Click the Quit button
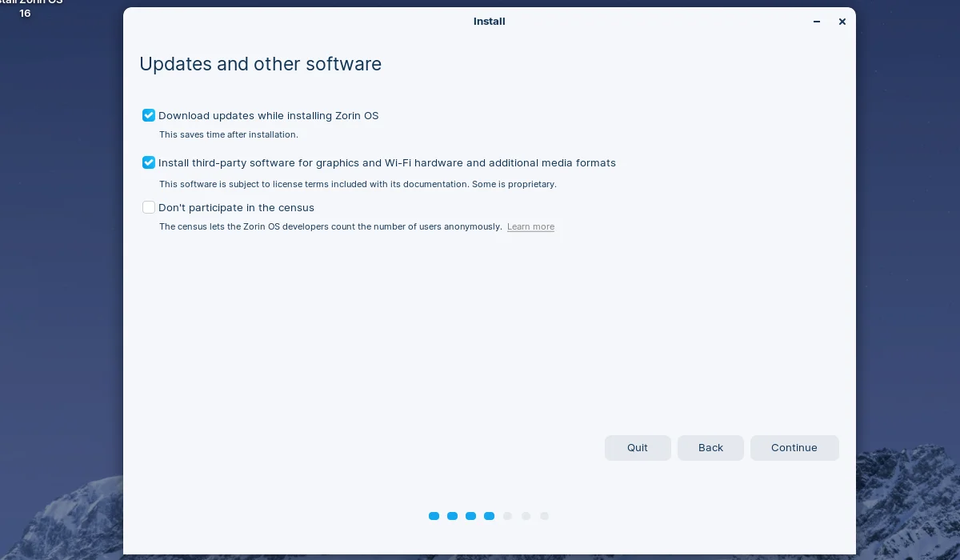 (x=638, y=448)
